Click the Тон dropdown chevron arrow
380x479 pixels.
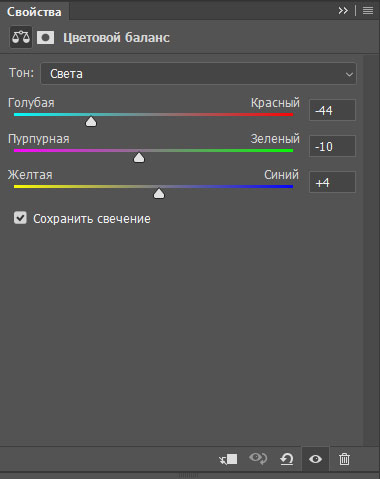point(349,74)
